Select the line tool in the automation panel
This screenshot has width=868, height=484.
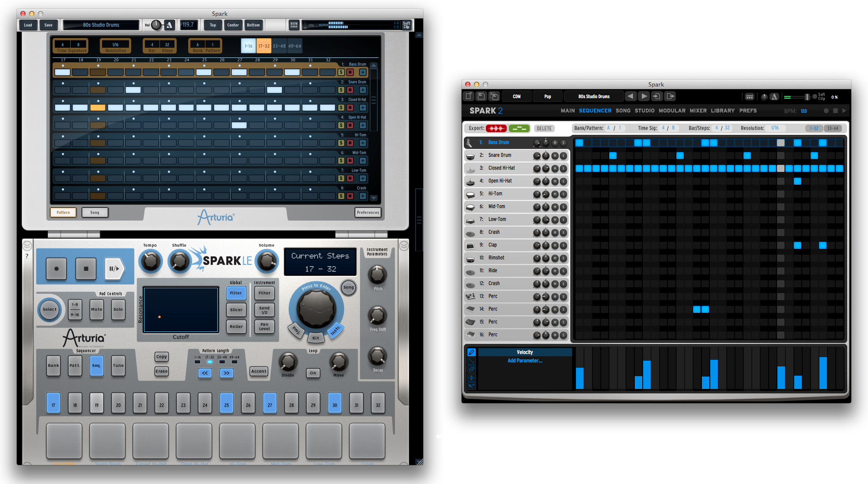click(x=471, y=361)
